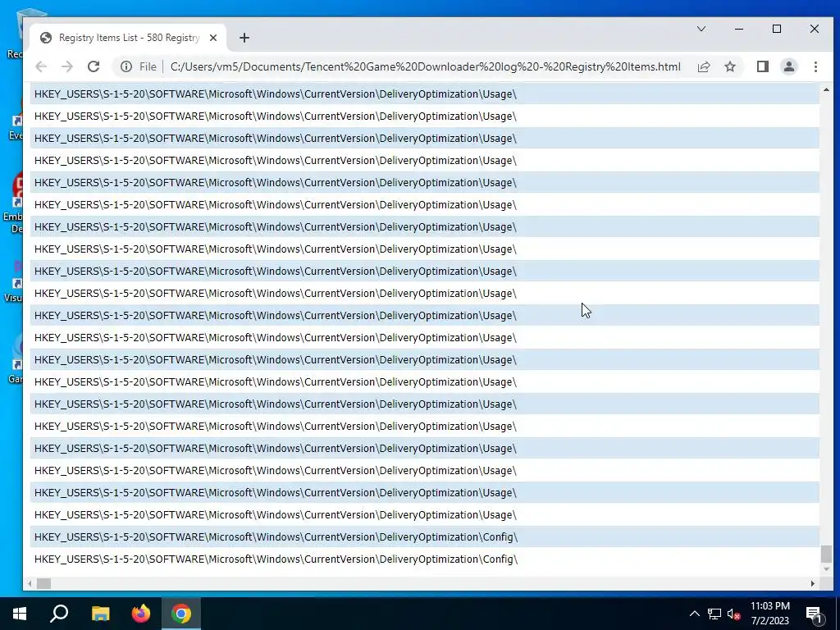Open the notification center icon
The width and height of the screenshot is (840, 630).
tap(815, 614)
